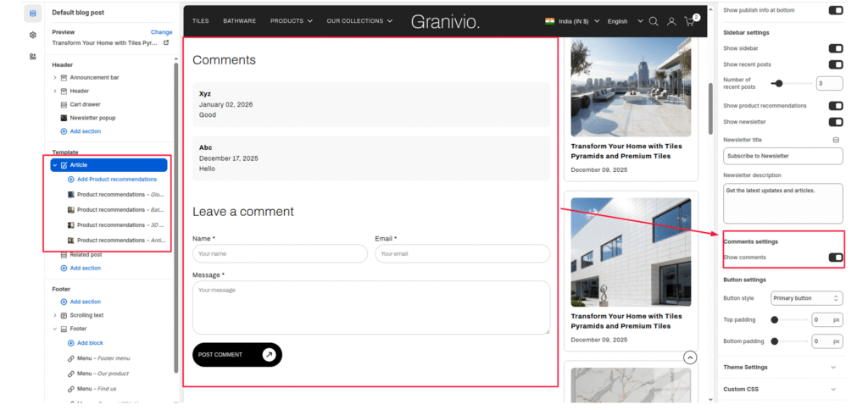
Task: Expand the Announcement bar tree item
Action: pyautogui.click(x=55, y=78)
